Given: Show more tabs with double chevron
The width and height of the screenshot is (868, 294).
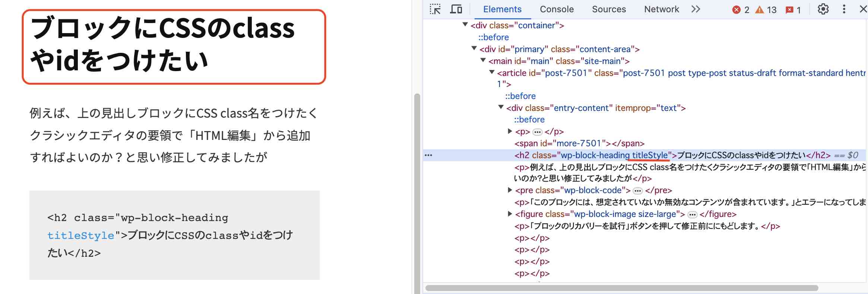Looking at the screenshot, I should pyautogui.click(x=696, y=9).
